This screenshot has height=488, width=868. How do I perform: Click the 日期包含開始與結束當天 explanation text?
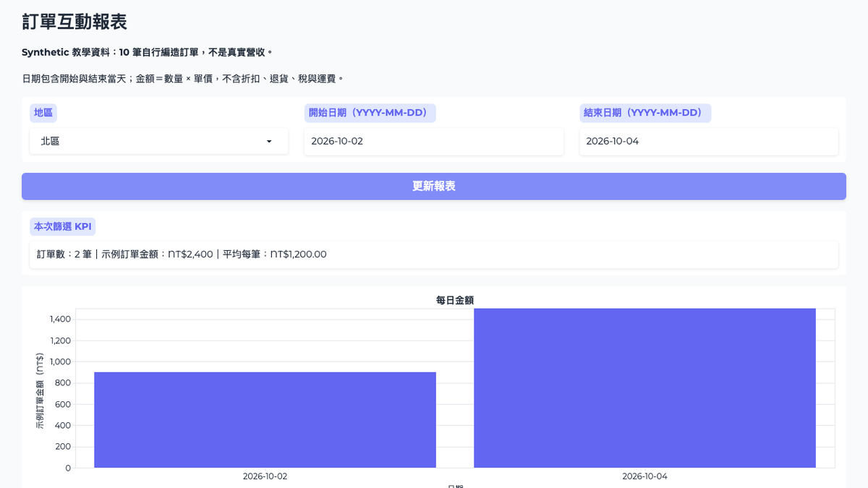[x=183, y=78]
